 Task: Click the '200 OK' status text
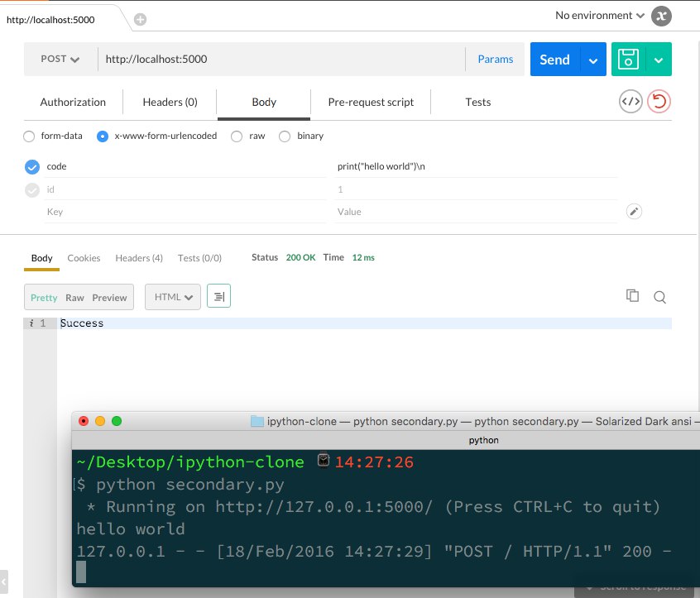[x=300, y=257]
